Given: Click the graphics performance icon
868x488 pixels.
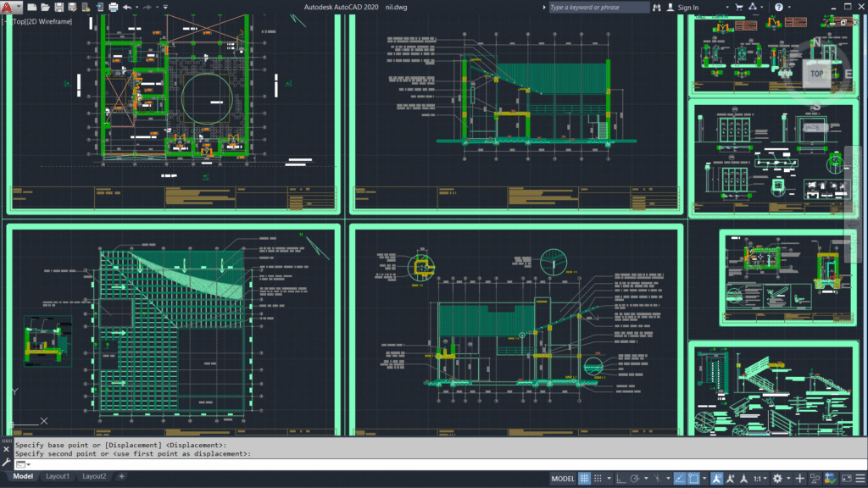Looking at the screenshot, I should (x=830, y=479).
